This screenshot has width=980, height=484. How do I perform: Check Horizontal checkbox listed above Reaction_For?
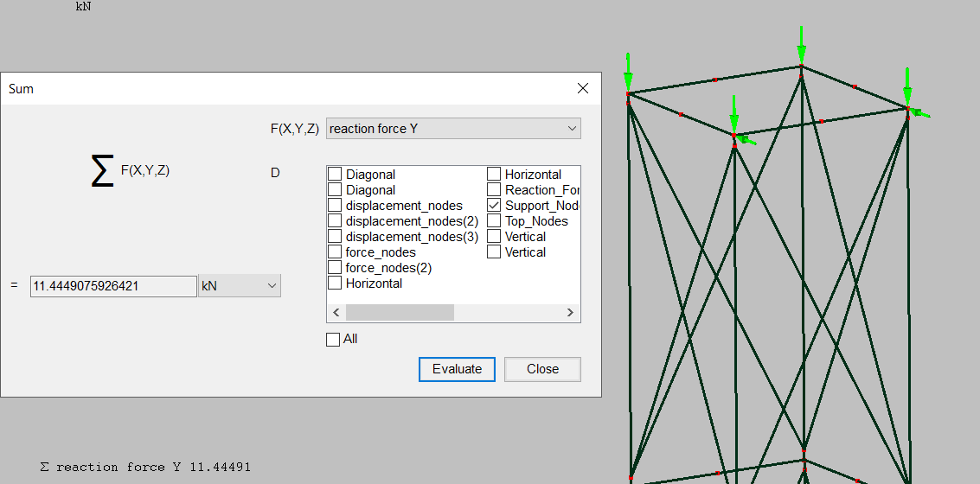click(494, 175)
